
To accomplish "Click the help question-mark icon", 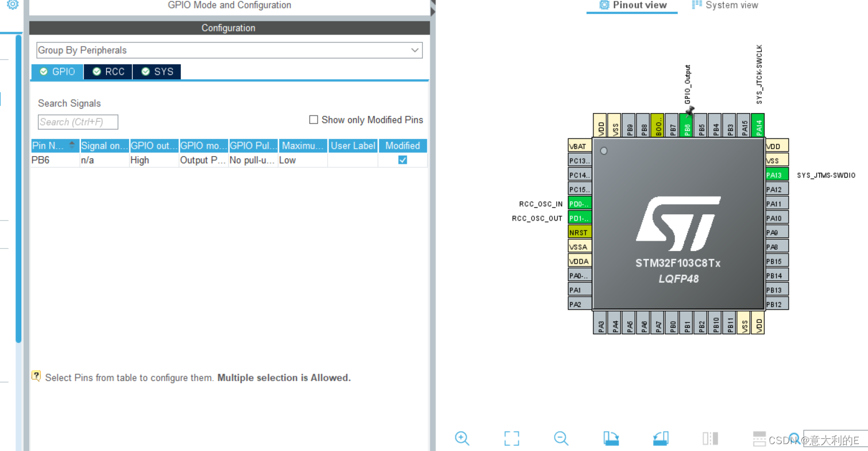I will point(36,376).
